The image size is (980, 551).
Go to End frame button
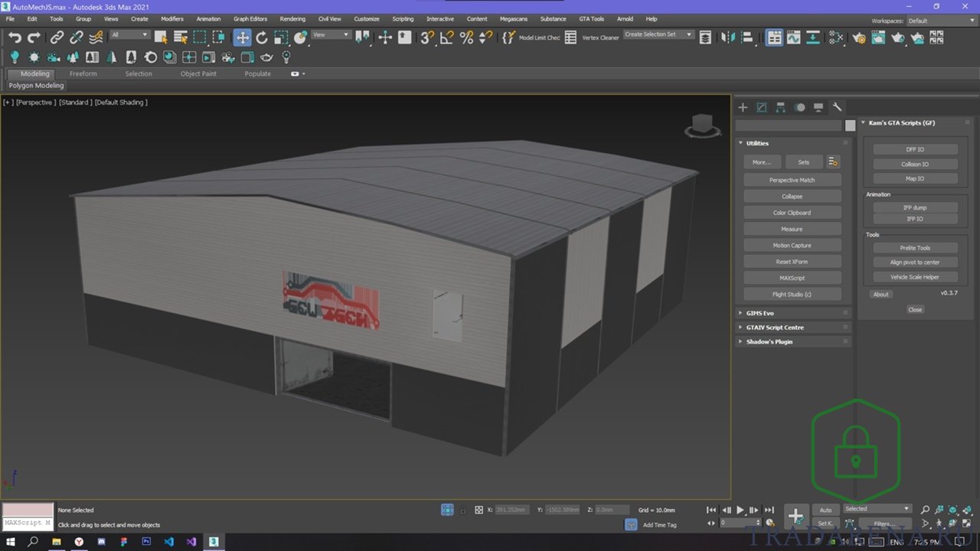coord(769,510)
